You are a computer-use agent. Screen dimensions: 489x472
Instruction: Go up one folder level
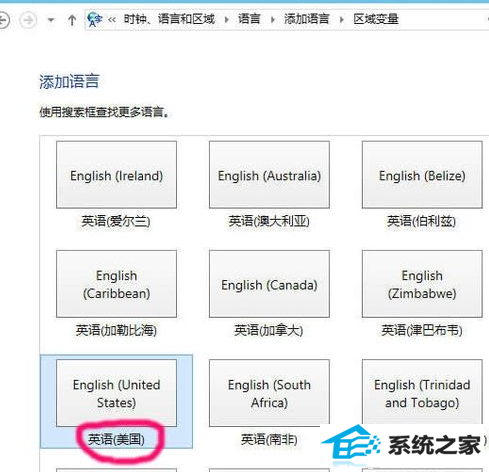pos(72,20)
